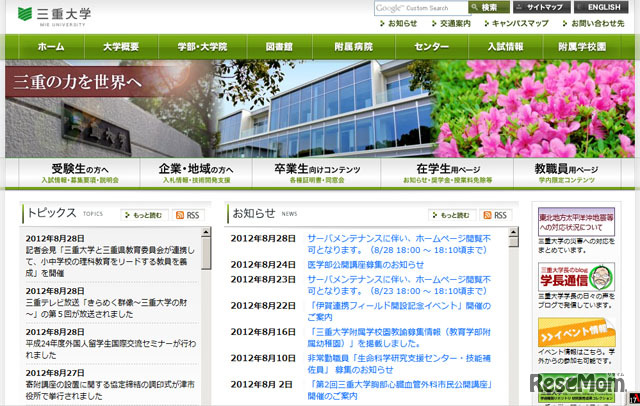
Task: Open 入試情報 in the navigation bar
Action: point(506,47)
